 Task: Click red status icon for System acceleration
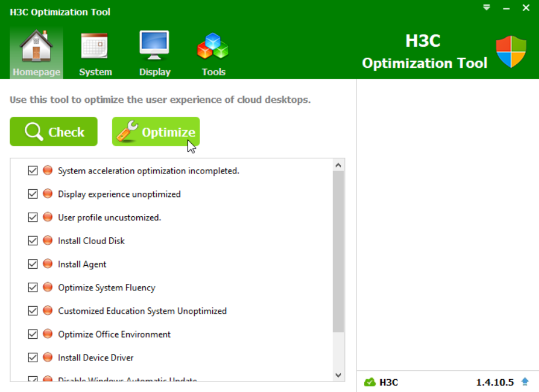[48, 170]
